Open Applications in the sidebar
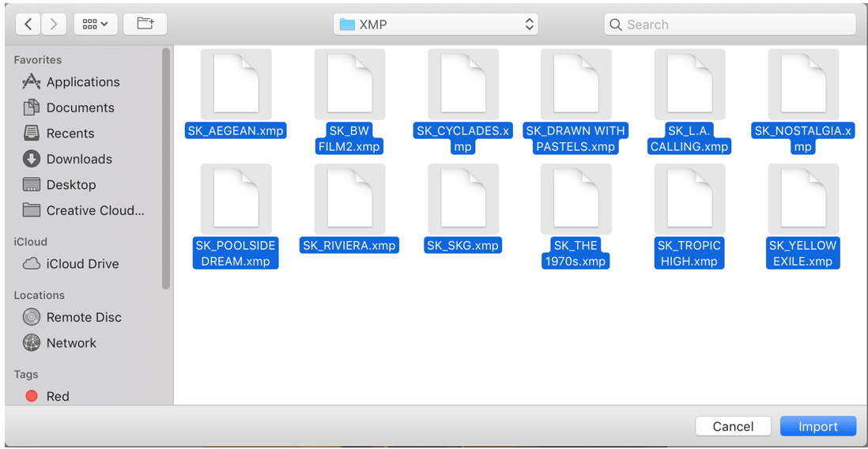 (x=82, y=82)
